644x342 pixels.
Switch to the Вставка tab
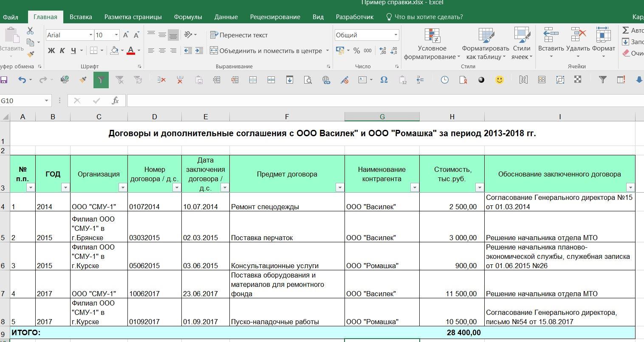[x=81, y=17]
